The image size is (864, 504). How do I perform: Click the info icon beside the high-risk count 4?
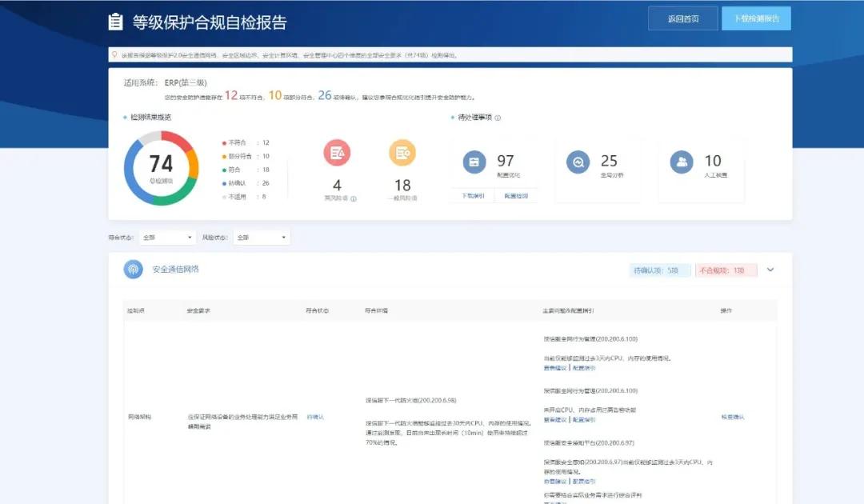click(x=354, y=199)
